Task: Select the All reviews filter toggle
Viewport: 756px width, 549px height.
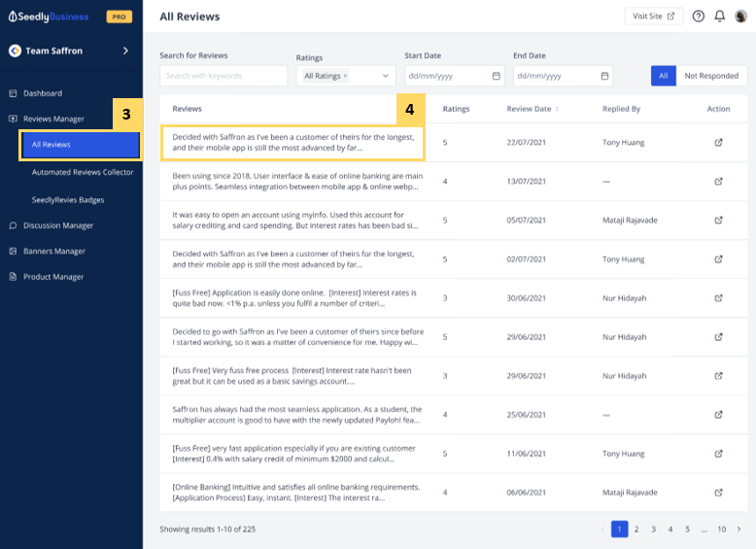Action: (663, 76)
